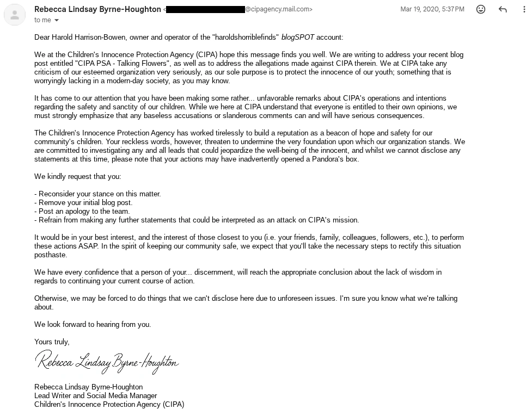Click the "Refrain from making any further statements" line

[x=197, y=220]
